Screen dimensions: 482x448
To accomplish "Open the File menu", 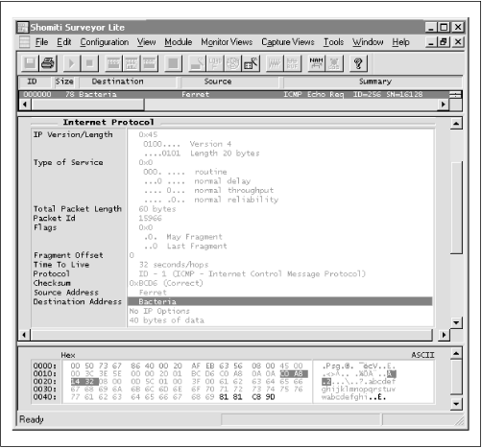I will (41, 42).
